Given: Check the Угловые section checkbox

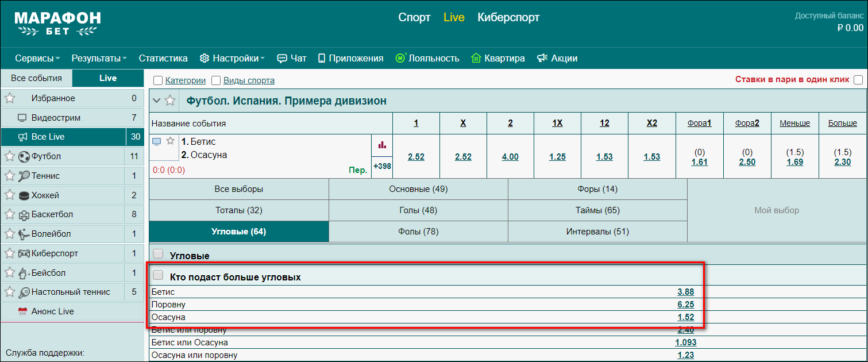Looking at the screenshot, I should pos(159,255).
